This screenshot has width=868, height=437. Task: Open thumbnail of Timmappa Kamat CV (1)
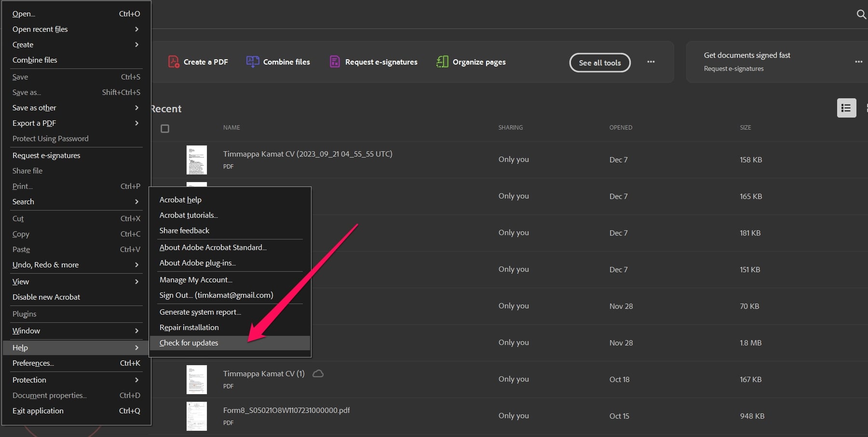197,380
